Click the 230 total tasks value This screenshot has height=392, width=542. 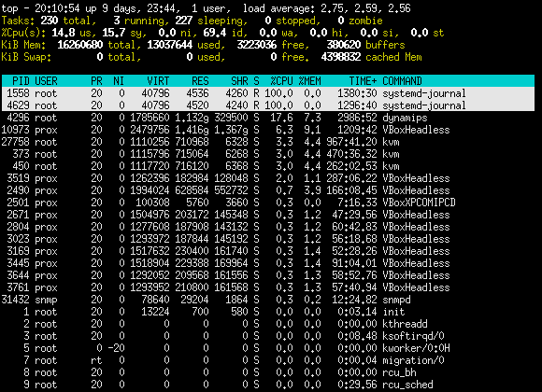[50, 21]
